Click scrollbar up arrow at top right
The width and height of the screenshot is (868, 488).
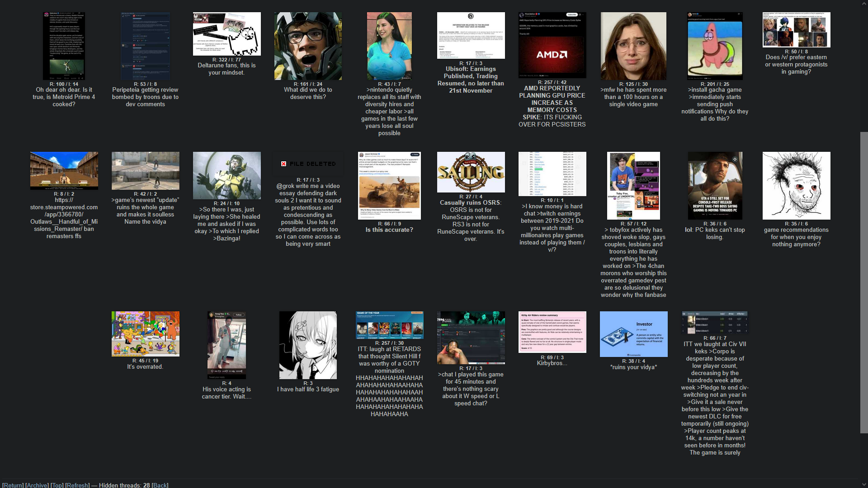[864, 3]
